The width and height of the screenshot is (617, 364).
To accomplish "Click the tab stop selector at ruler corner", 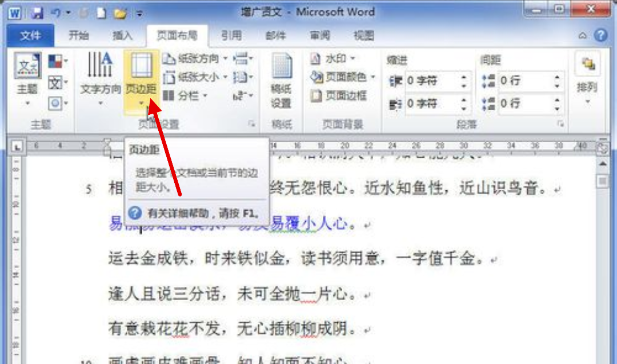I will pos(17,147).
